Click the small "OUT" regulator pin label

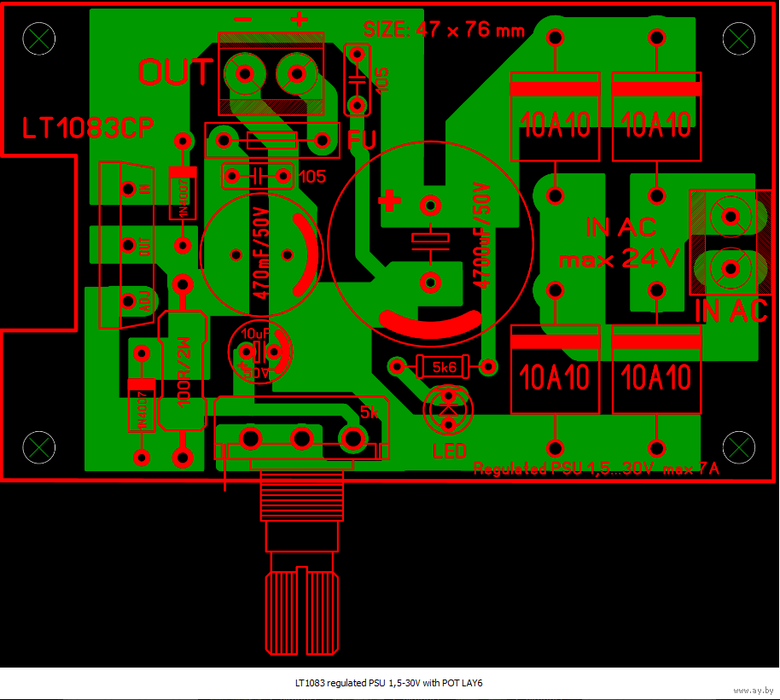[x=144, y=246]
